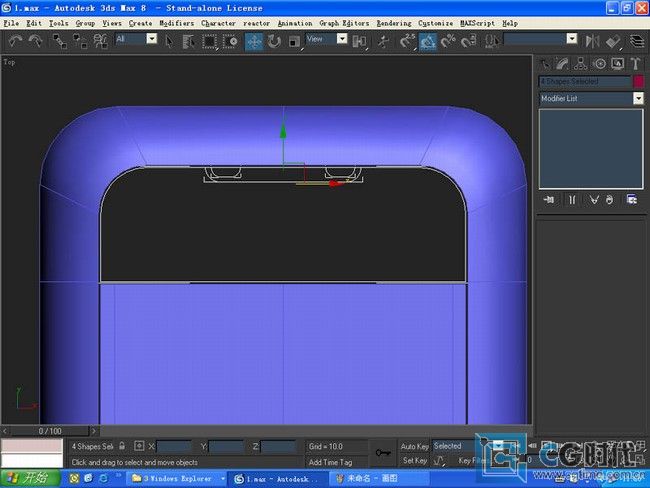Image resolution: width=650 pixels, height=488 pixels.
Task: Switch to the Display command panel tab
Action: point(617,63)
